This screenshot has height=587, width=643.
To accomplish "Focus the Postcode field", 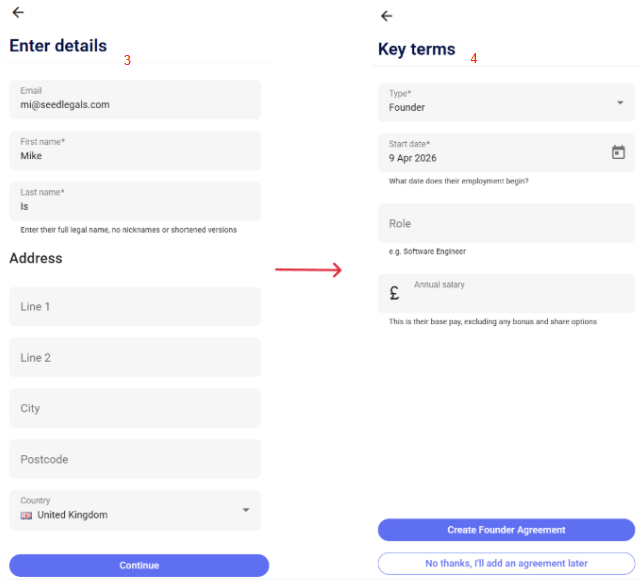I will point(135,459).
